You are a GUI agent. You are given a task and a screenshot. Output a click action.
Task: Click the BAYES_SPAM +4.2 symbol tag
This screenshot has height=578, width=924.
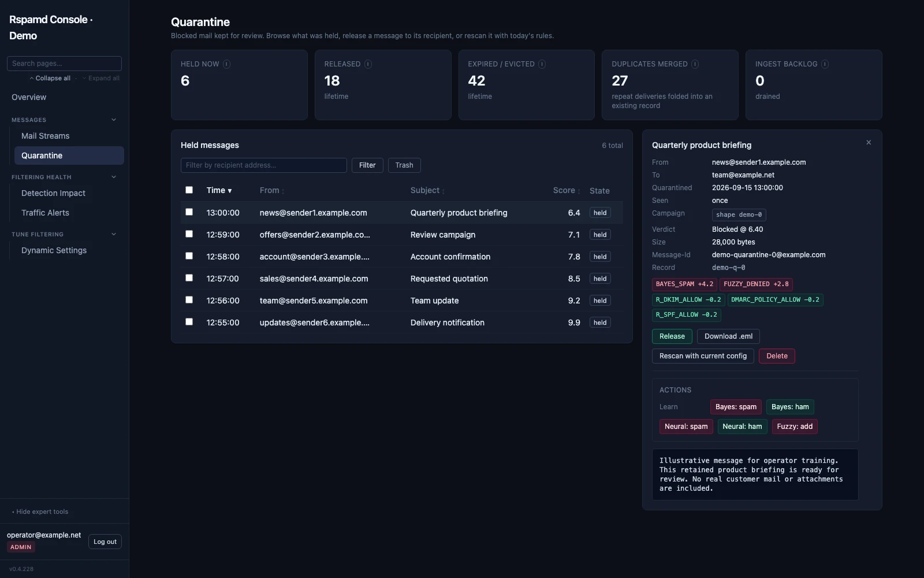(684, 284)
